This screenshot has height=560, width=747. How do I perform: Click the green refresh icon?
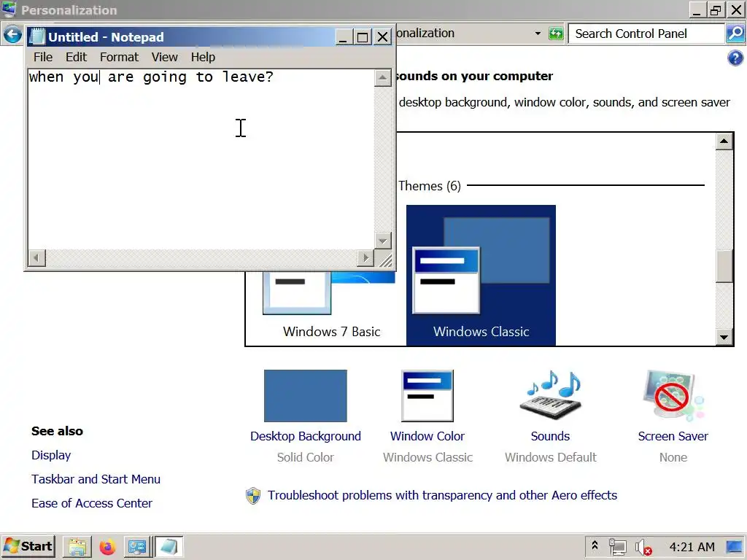556,34
